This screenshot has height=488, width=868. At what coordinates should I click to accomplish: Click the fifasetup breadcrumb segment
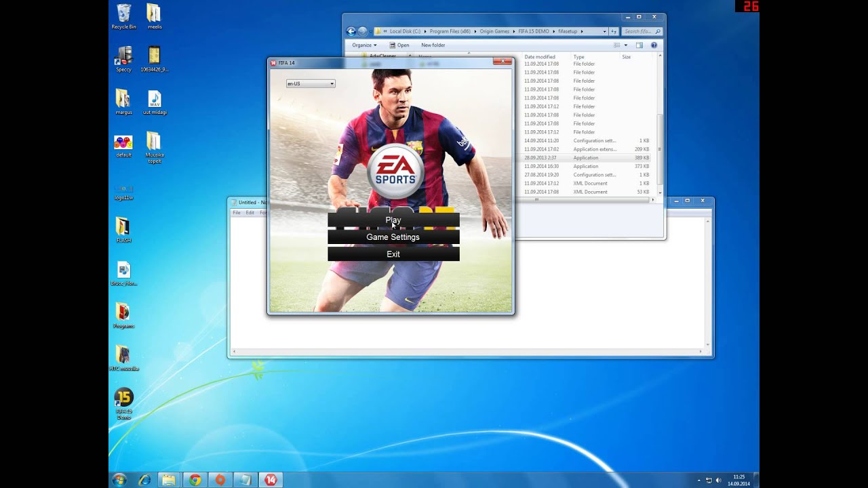tap(567, 31)
